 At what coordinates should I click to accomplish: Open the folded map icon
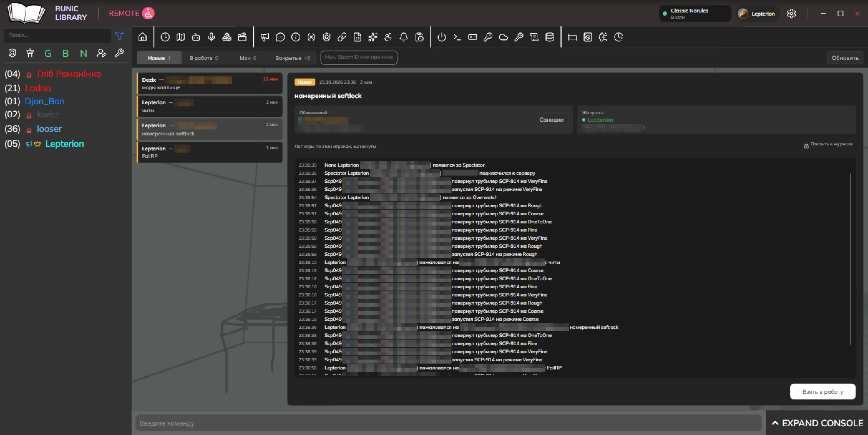tap(181, 37)
